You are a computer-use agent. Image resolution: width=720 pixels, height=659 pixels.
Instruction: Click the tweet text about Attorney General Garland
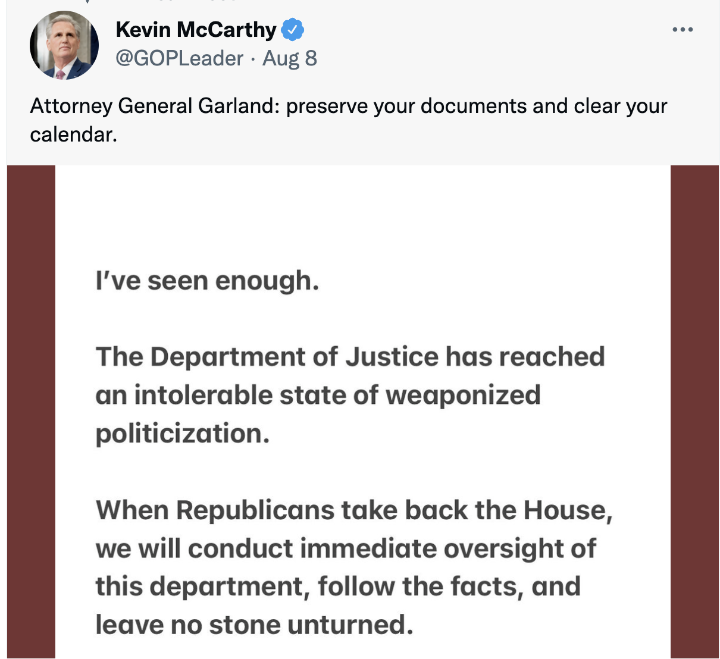pyautogui.click(x=349, y=120)
